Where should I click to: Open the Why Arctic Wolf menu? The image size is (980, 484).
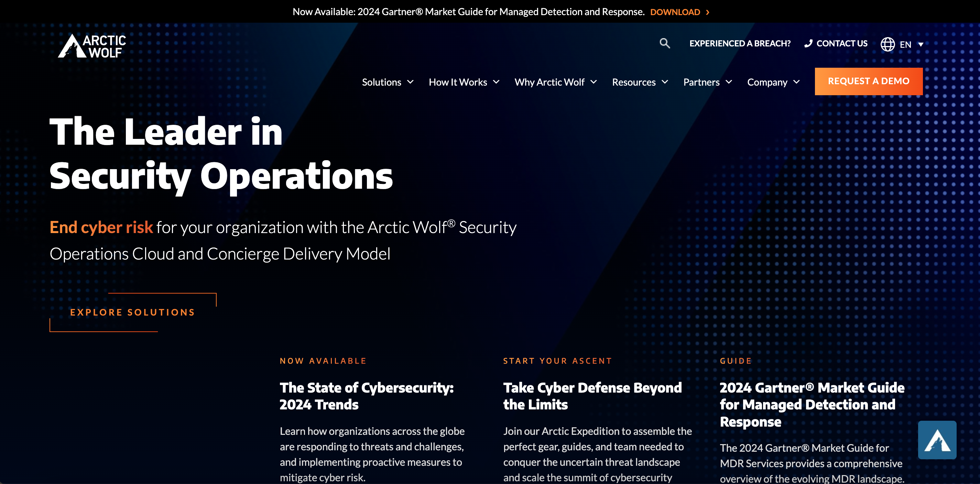coord(549,82)
